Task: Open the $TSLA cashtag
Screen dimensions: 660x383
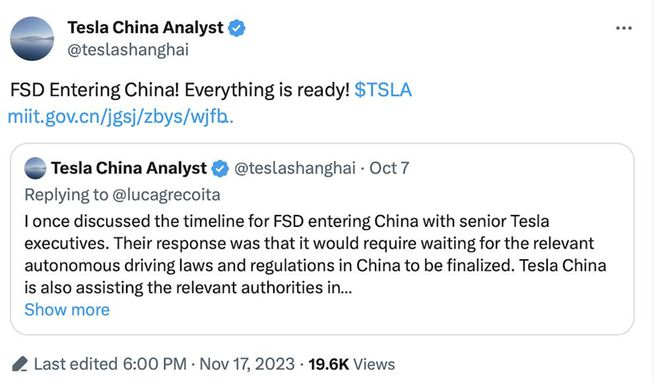Action: [x=383, y=90]
